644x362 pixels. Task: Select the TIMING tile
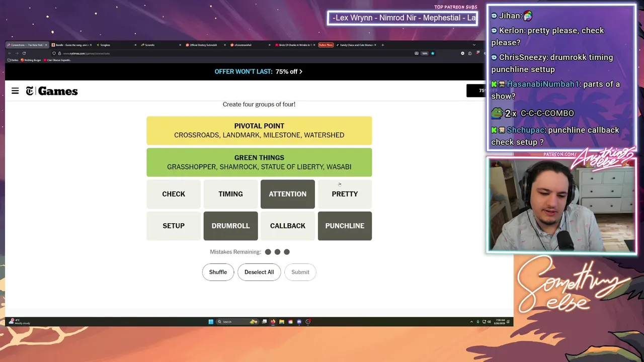230,194
